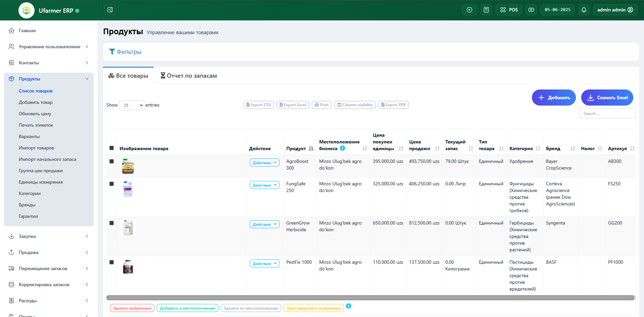Click the sidebar collapse icon in header
This screenshot has height=317, width=644.
pyautogui.click(x=110, y=10)
